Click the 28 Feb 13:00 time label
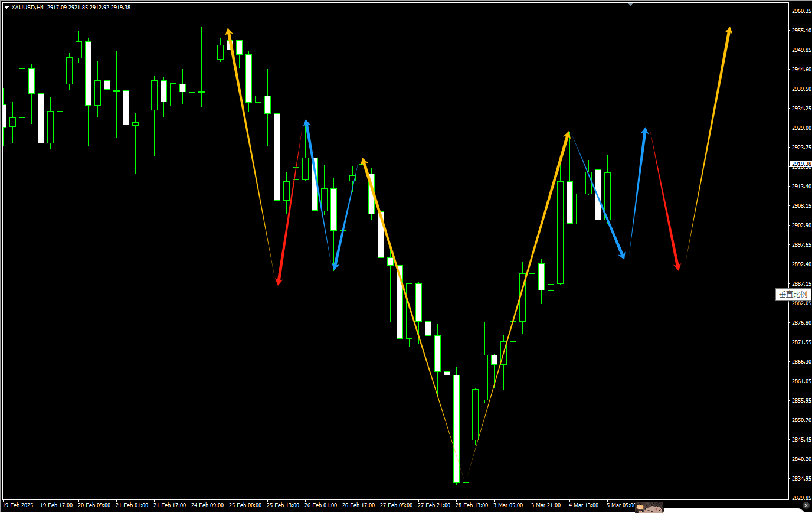This screenshot has width=812, height=513. [472, 505]
